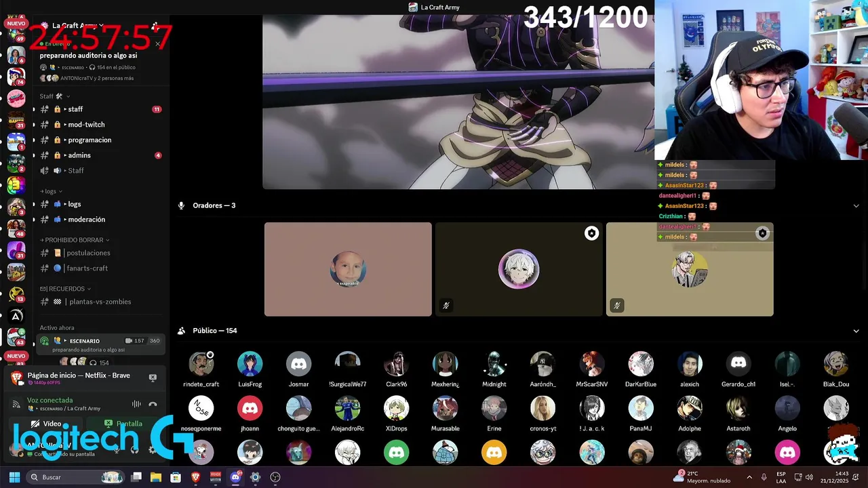Open the weather widget showing 21°C

coord(703,477)
